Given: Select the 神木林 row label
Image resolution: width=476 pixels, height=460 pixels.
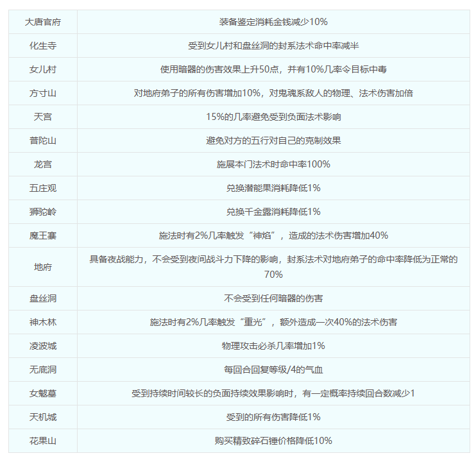Looking at the screenshot, I should 43,322.
